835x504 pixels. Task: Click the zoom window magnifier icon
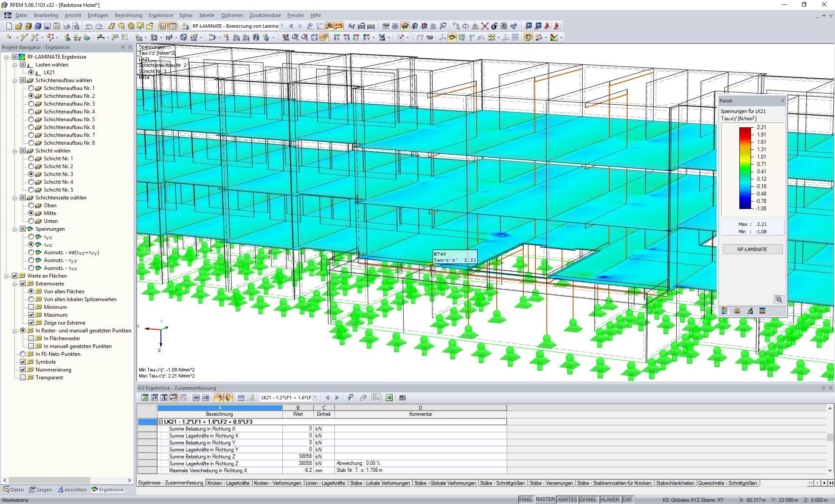[x=295, y=37]
